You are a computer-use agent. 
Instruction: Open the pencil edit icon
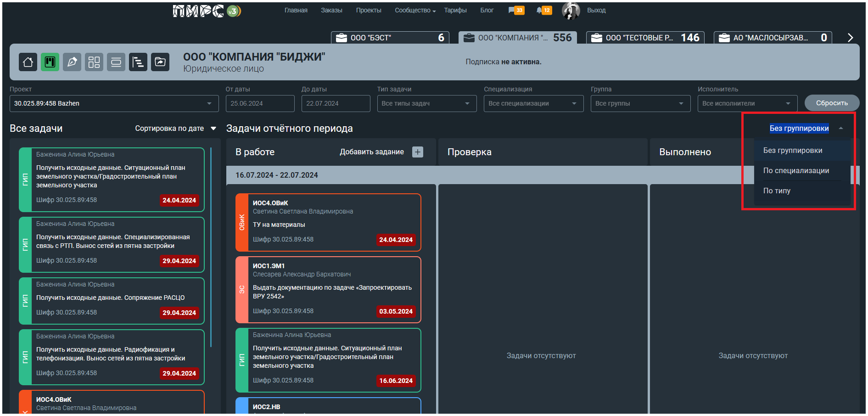(72, 62)
